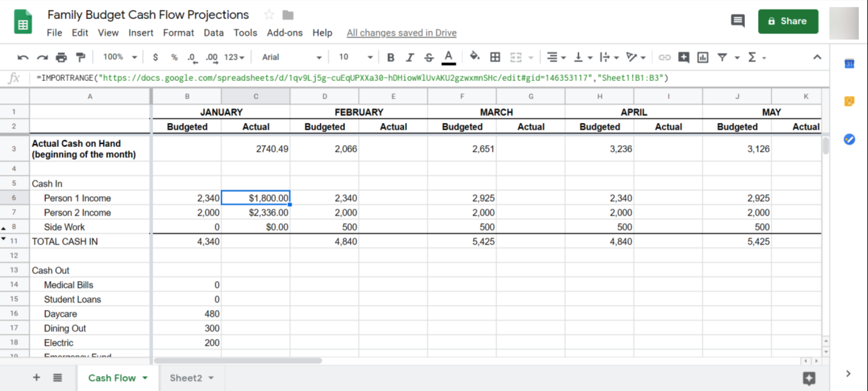Switch to the Sheet2 tab
Image resolution: width=868 pixels, height=391 pixels.
point(186,378)
